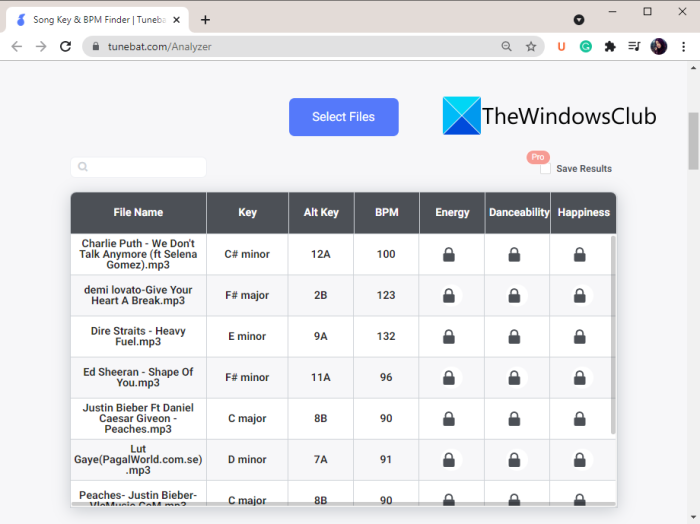This screenshot has height=524, width=700.
Task: Sort by the BPM column header
Action: [387, 212]
